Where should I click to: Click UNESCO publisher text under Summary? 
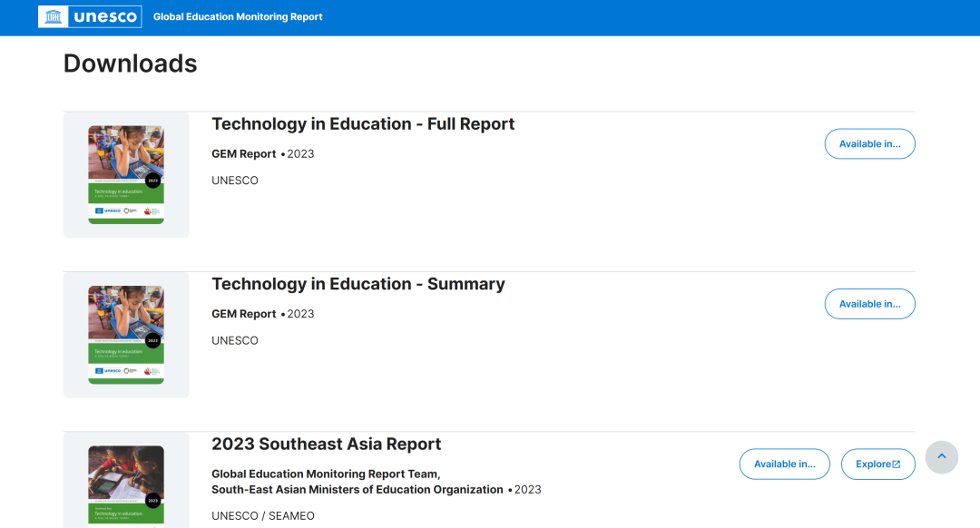(235, 340)
